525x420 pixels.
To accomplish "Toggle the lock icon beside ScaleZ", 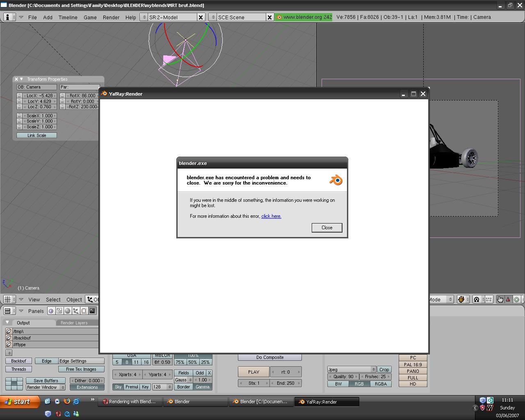I will click(x=19, y=127).
